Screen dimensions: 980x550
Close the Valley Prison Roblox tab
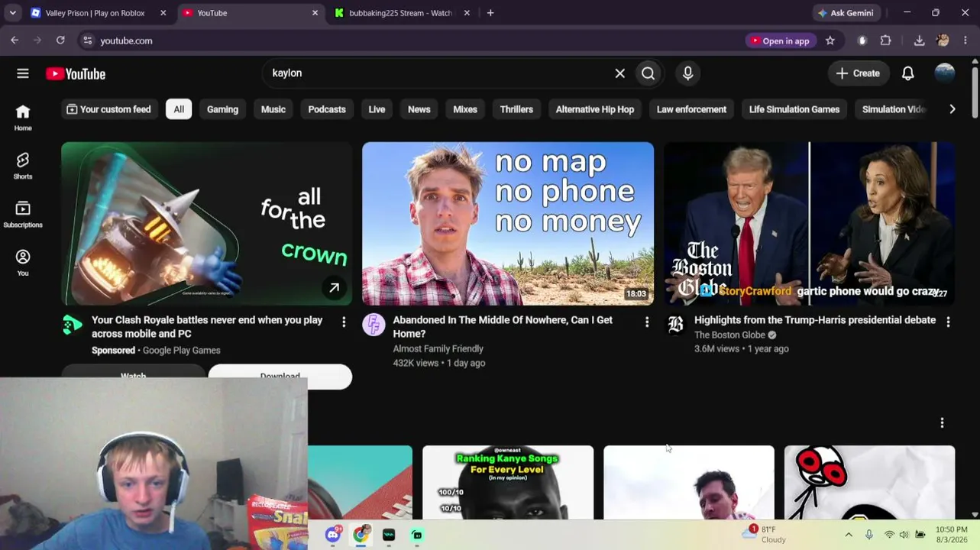tap(163, 13)
